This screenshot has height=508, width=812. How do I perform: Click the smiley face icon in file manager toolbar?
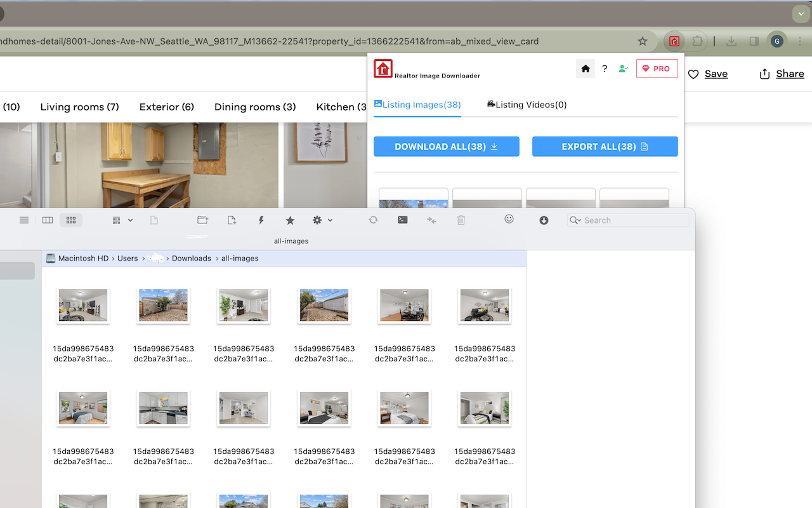tap(509, 219)
